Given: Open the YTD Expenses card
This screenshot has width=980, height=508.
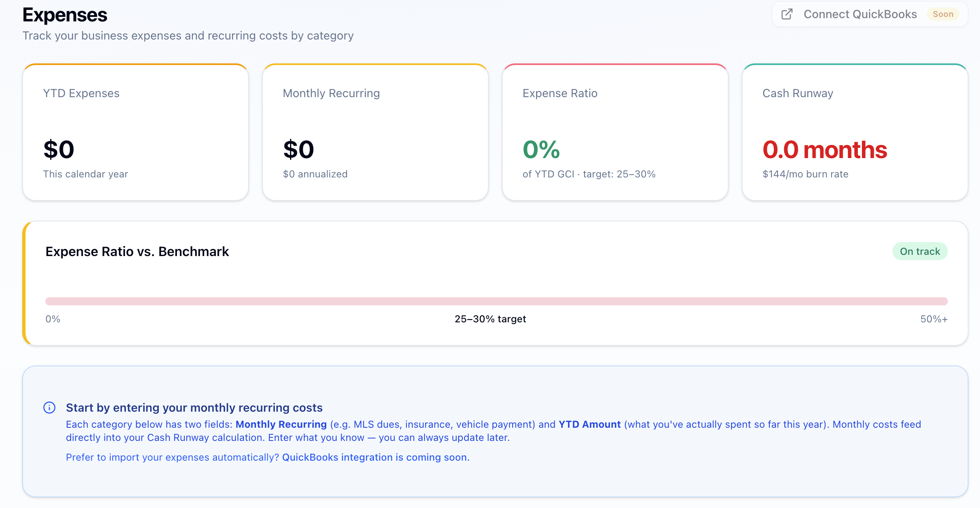Looking at the screenshot, I should coord(135,132).
